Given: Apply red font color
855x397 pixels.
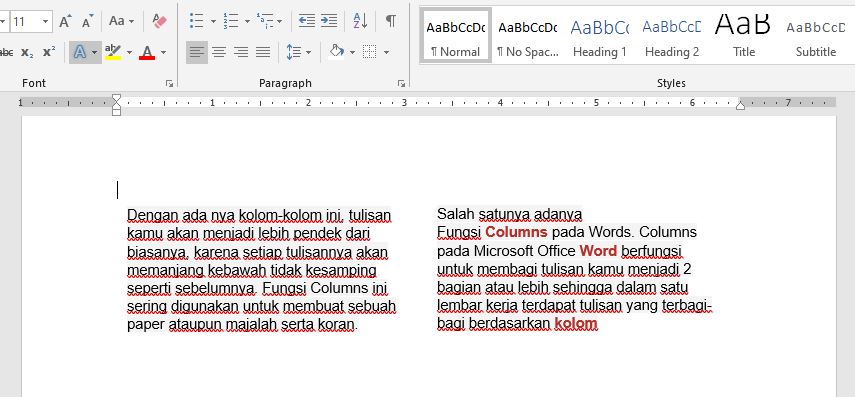Looking at the screenshot, I should pyautogui.click(x=147, y=52).
